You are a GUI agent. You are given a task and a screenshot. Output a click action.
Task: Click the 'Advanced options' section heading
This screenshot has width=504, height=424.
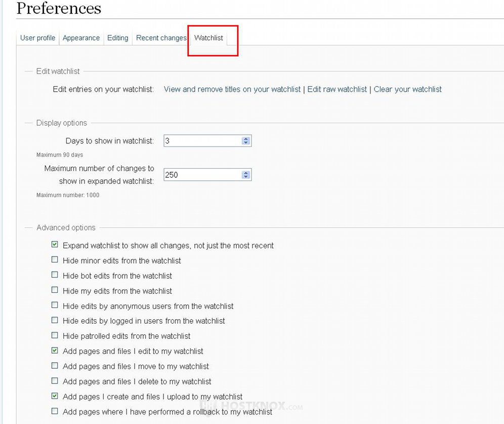pyautogui.click(x=66, y=228)
